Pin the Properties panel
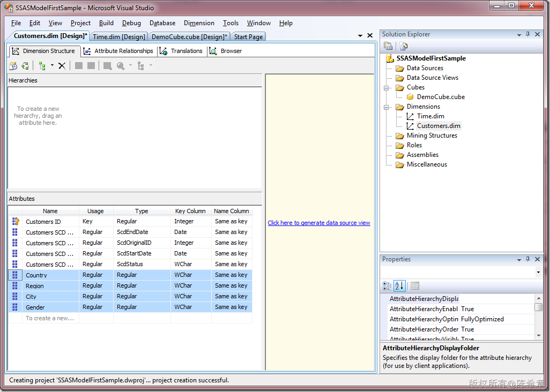The width and height of the screenshot is (550, 392). [x=528, y=259]
